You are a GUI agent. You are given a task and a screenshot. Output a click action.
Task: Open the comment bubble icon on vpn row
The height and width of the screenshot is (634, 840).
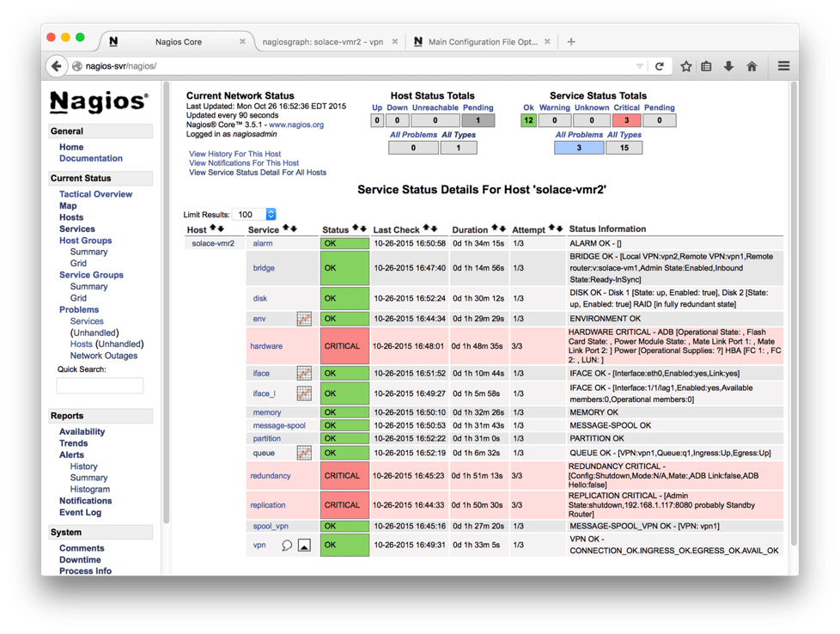[x=287, y=545]
